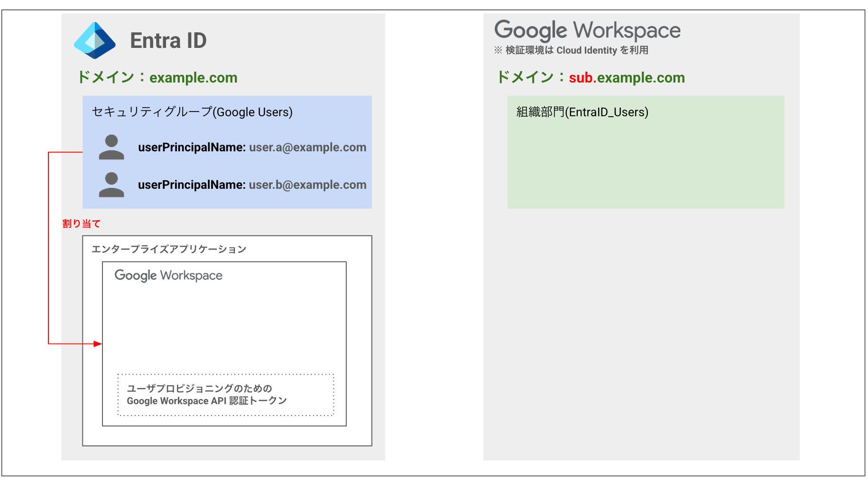The height and width of the screenshot is (481, 868).
Task: Select the "Entra ID" heading text
Action: (x=168, y=40)
